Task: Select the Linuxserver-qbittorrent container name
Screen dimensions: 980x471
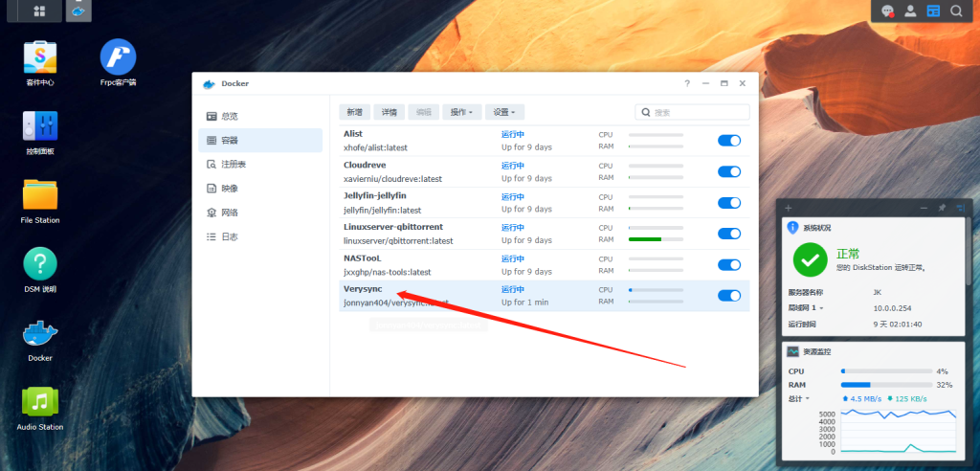Action: [x=393, y=227]
